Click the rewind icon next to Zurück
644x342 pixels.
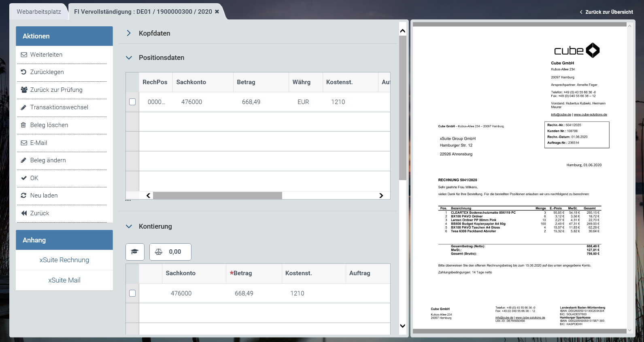pyautogui.click(x=24, y=213)
